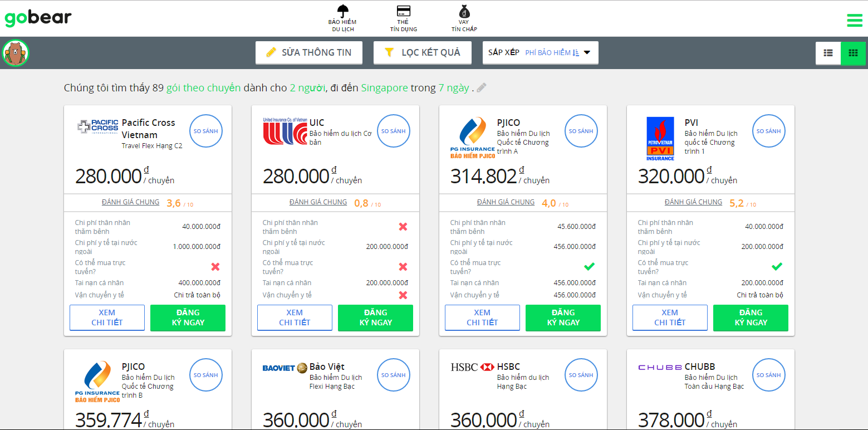Click the 280.000 price on Pacific Cross
868x430 pixels.
pos(109,176)
